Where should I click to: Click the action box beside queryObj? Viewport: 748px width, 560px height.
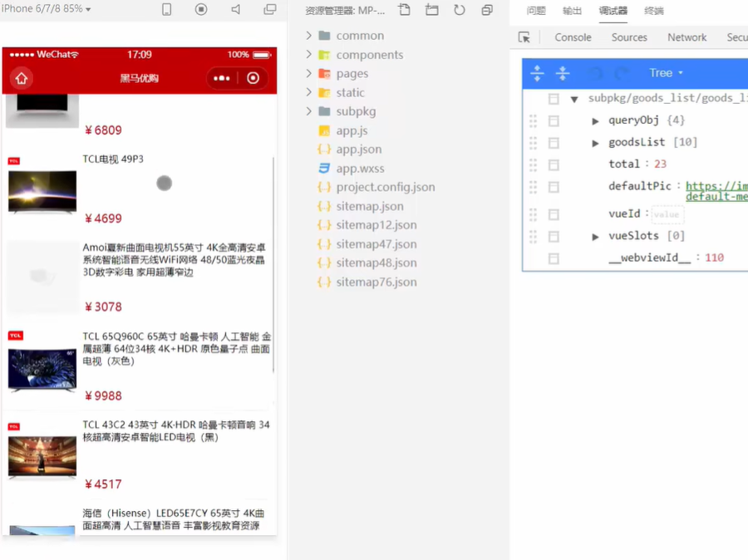point(554,120)
